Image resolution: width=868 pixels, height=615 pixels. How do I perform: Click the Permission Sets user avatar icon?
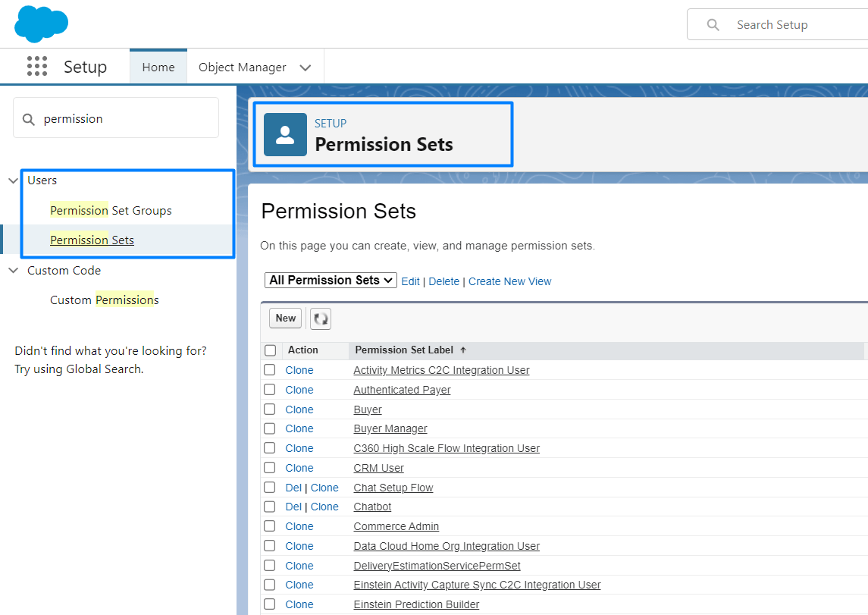pyautogui.click(x=284, y=134)
